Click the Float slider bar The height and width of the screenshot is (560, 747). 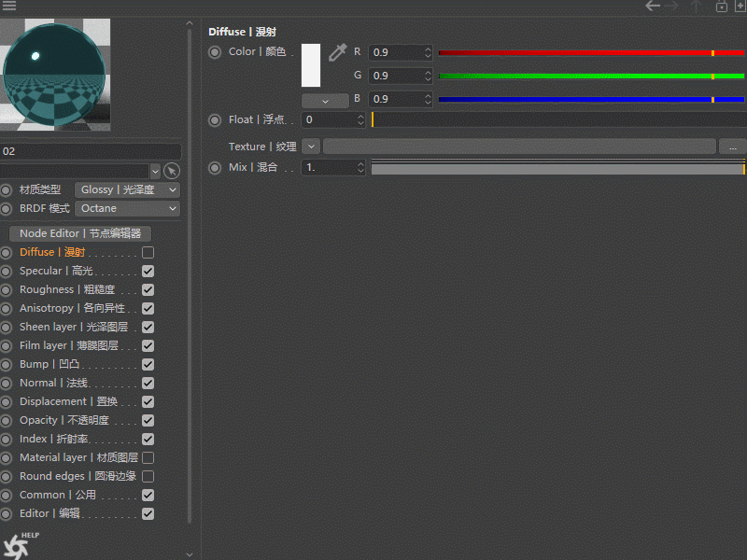coord(558,120)
